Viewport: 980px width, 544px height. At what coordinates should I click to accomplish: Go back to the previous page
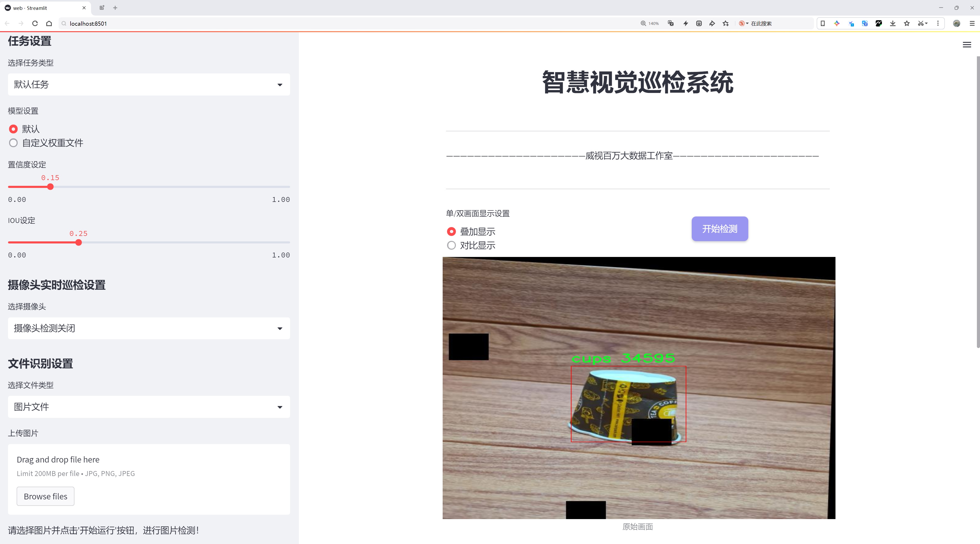click(x=7, y=24)
